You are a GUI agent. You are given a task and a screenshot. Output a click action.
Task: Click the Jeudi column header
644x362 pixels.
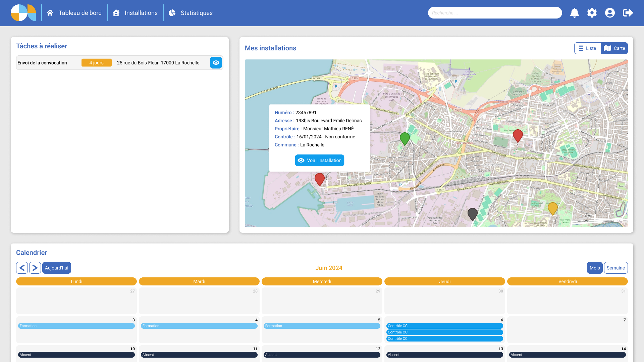[x=445, y=281]
